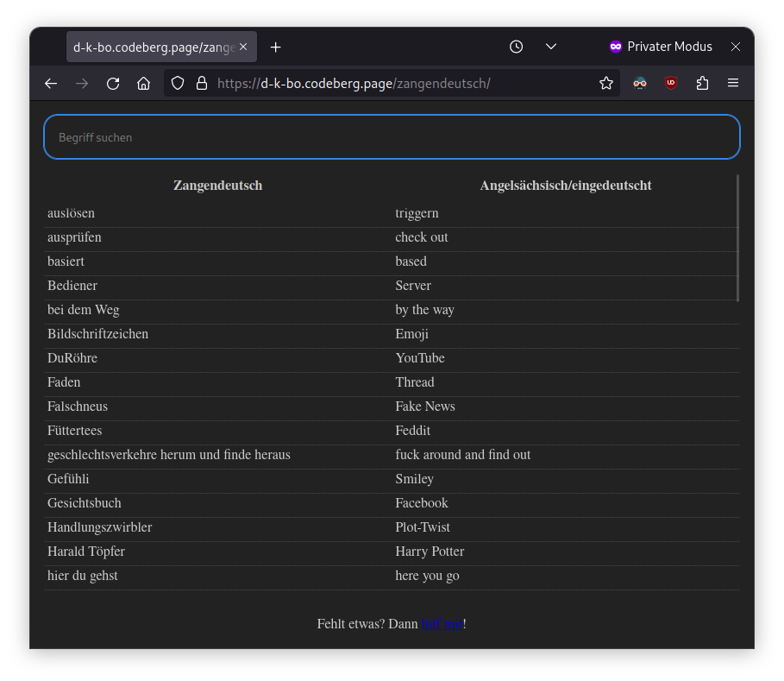784x681 pixels.
Task: View site security lock information
Action: click(202, 83)
